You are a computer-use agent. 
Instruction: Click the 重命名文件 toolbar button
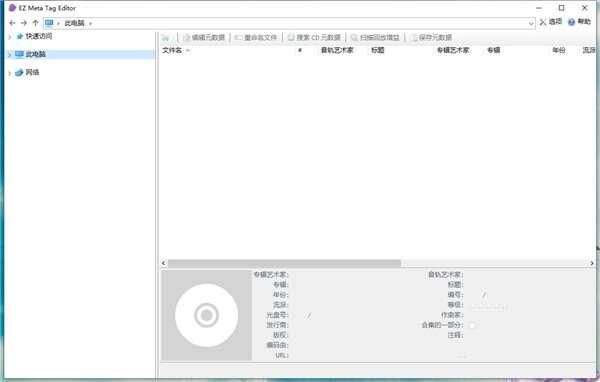point(256,38)
